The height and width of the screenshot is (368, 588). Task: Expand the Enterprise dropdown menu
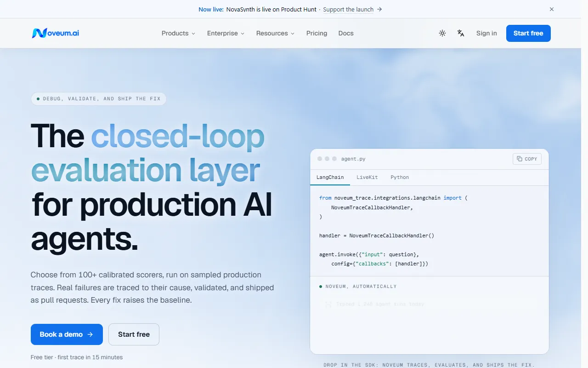tap(226, 33)
